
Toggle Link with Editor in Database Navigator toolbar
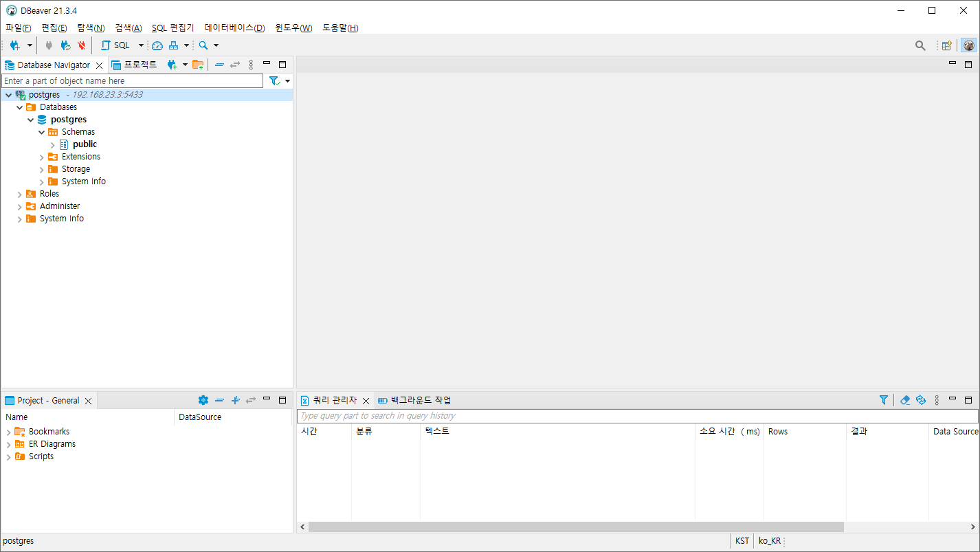[235, 65]
